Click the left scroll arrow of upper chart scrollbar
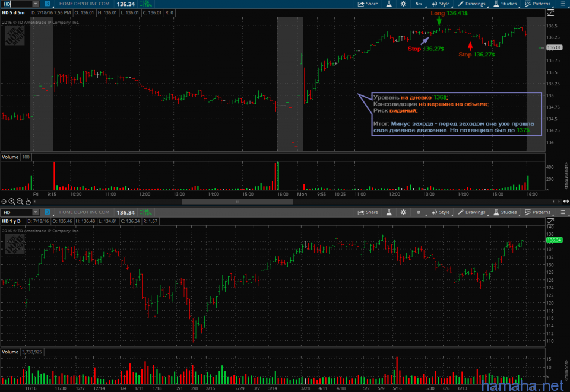Image resolution: width=570 pixels, height=392 pixels. 35,202
